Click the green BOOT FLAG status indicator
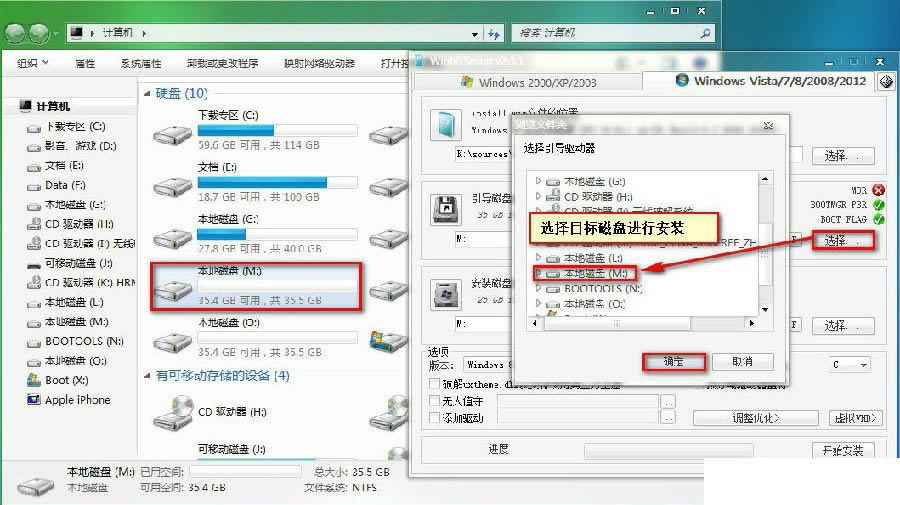This screenshot has width=900, height=505. [878, 219]
